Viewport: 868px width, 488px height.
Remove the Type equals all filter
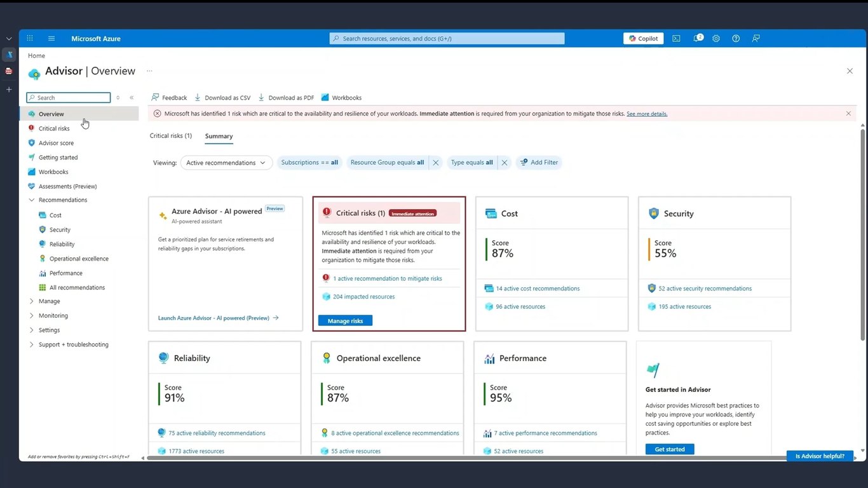click(505, 163)
